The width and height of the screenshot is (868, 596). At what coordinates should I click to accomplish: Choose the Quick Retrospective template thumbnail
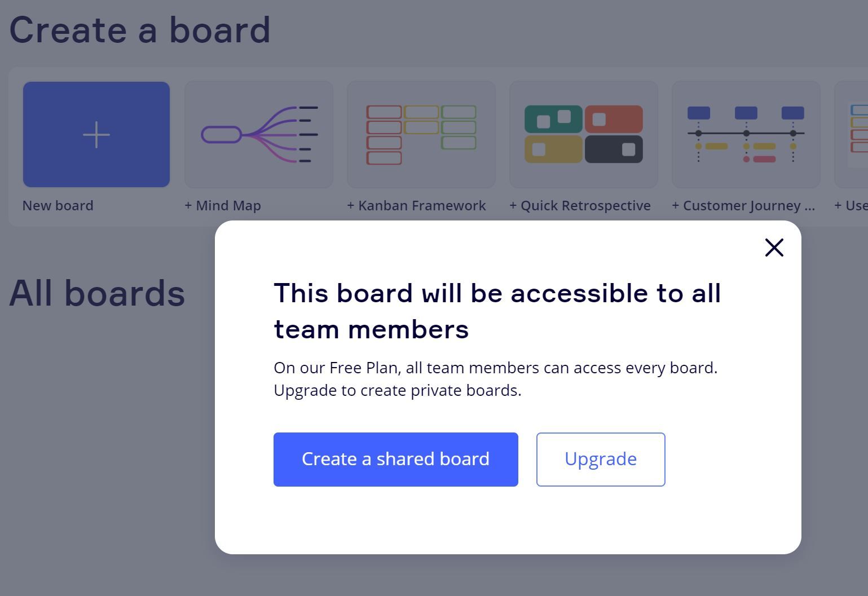coord(584,134)
